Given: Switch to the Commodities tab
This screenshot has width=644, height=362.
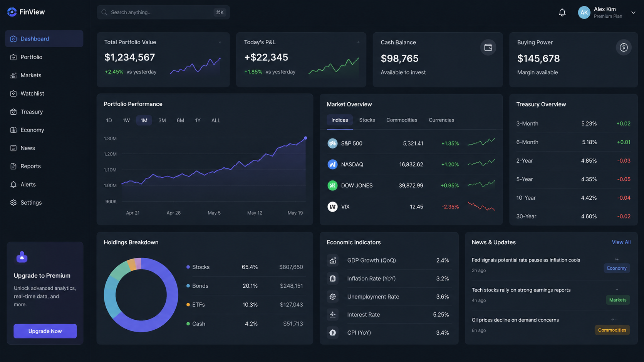Looking at the screenshot, I should point(402,120).
